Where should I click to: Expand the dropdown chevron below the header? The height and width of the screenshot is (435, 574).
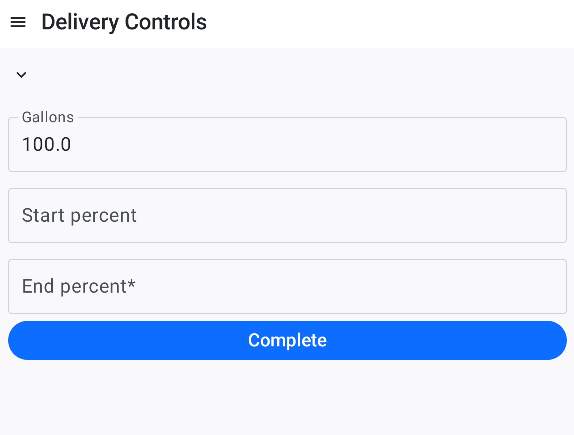21,75
